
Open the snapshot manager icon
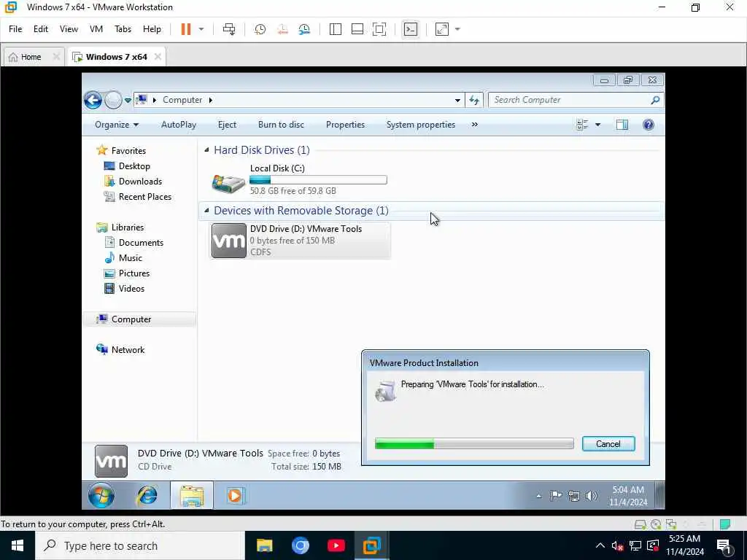tap(304, 29)
